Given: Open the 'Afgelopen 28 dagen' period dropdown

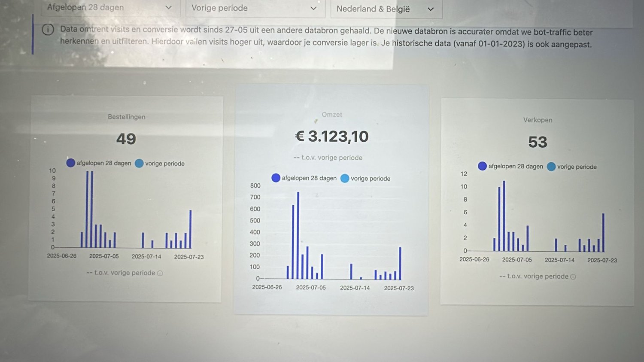Looking at the screenshot, I should click(x=110, y=8).
